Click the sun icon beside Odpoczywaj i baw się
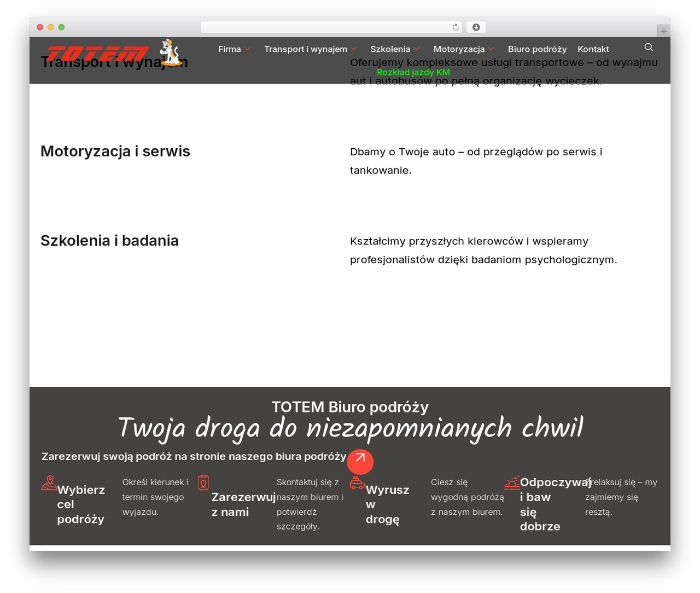The height and width of the screenshot is (593, 700). (x=512, y=482)
